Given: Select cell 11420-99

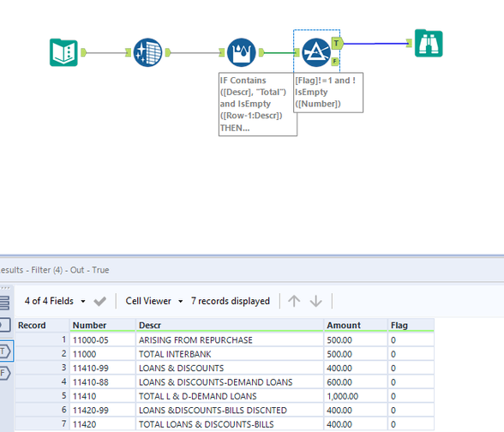Looking at the screenshot, I should pyautogui.click(x=103, y=411).
